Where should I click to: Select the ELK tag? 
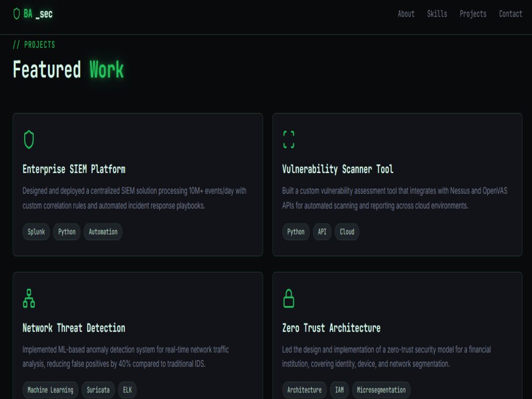coord(127,390)
